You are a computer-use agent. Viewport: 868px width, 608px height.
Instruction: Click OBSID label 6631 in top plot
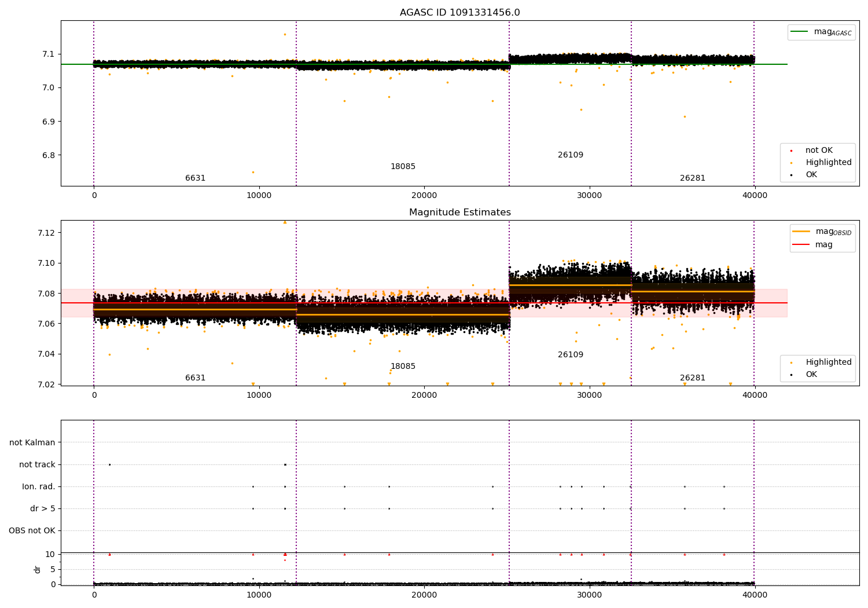tap(195, 178)
